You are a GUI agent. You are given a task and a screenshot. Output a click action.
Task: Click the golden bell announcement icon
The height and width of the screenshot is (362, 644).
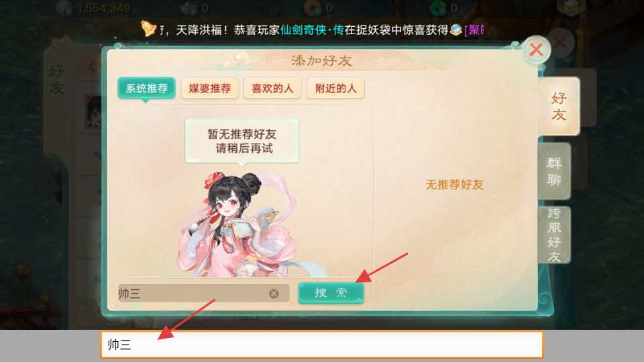(149, 29)
